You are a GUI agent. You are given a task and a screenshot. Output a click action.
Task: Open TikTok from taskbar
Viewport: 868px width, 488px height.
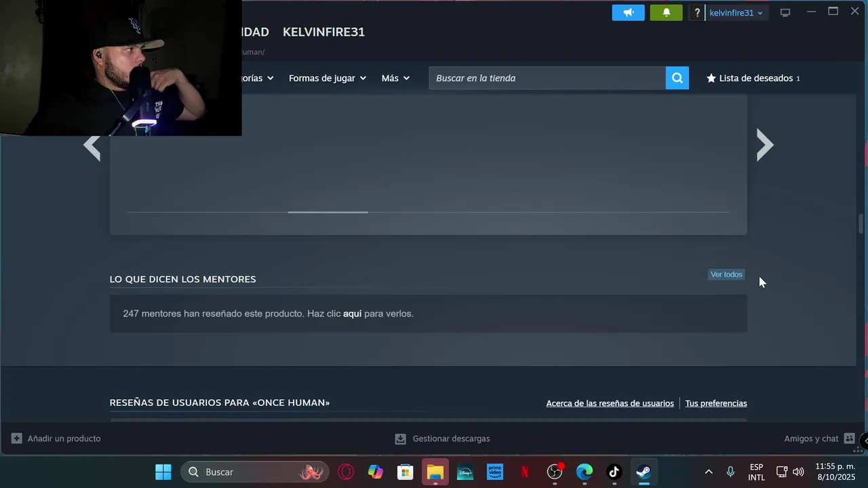pyautogui.click(x=614, y=472)
